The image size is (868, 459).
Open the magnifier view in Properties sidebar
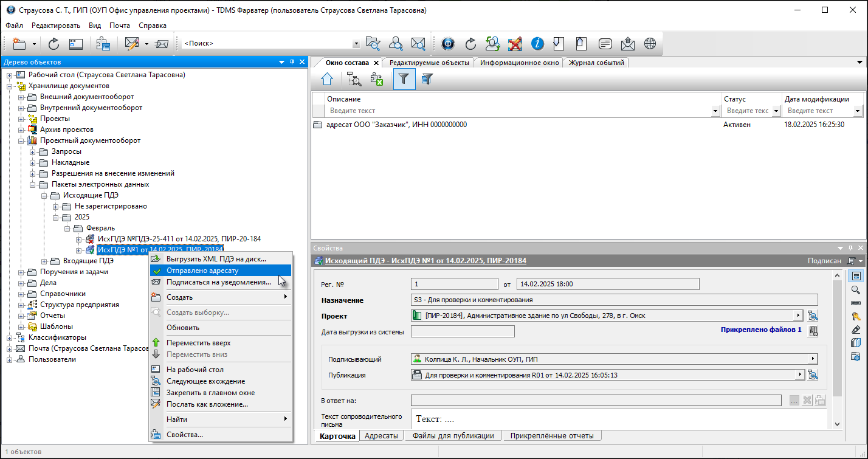point(856,289)
